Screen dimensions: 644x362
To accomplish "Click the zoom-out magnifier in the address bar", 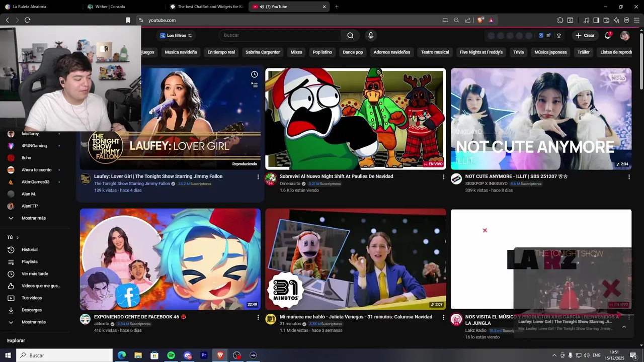I will coord(456,20).
